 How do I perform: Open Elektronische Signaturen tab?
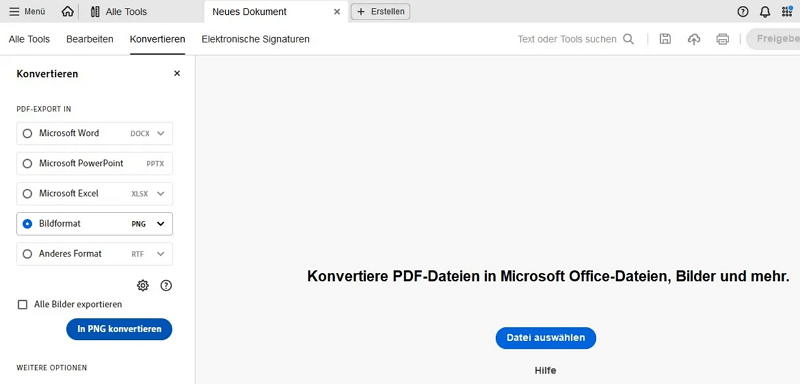tap(256, 39)
